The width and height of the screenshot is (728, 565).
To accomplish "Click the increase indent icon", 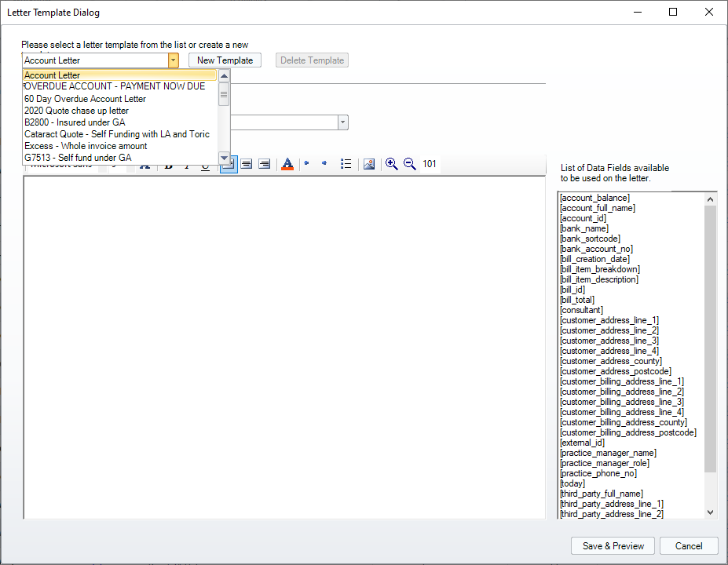I will pos(324,164).
